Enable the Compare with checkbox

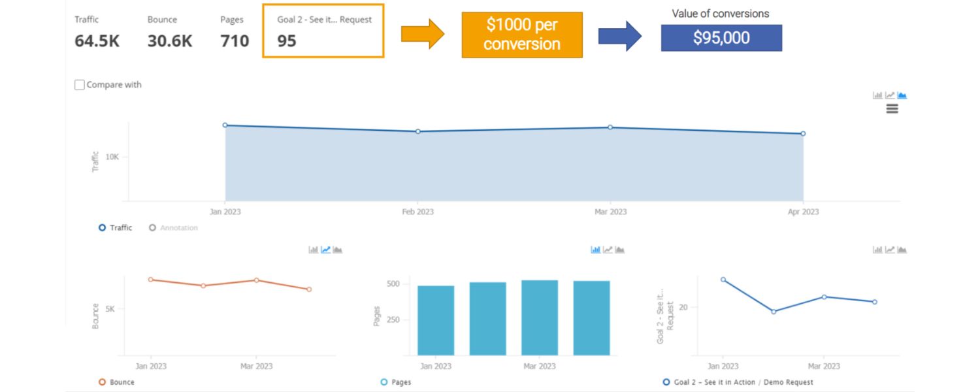79,84
